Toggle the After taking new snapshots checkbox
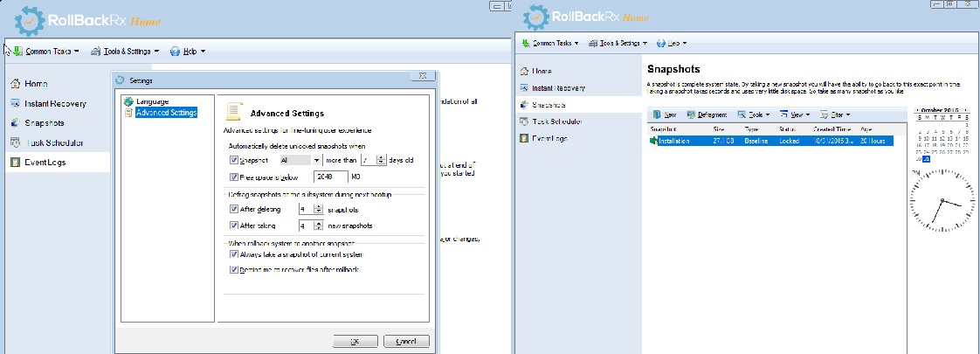This screenshot has width=980, height=354. [234, 226]
